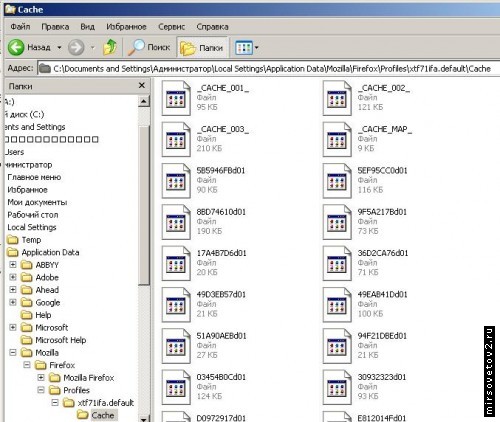Select the Adobe folder icon in tree
The image size is (500, 422).
(x=26, y=277)
